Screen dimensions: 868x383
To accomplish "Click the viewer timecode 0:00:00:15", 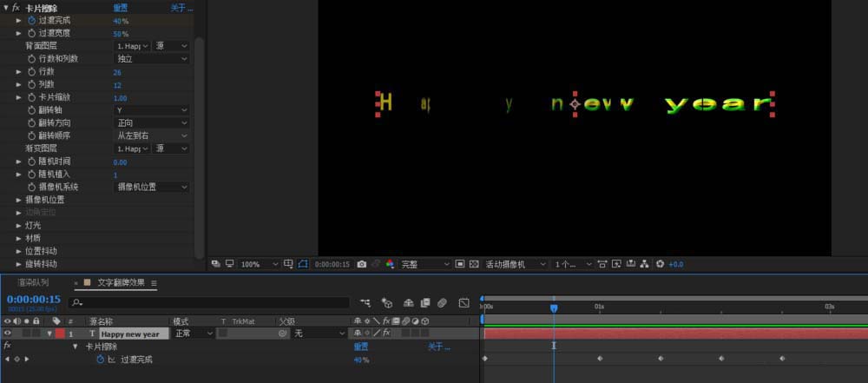I will click(x=332, y=264).
